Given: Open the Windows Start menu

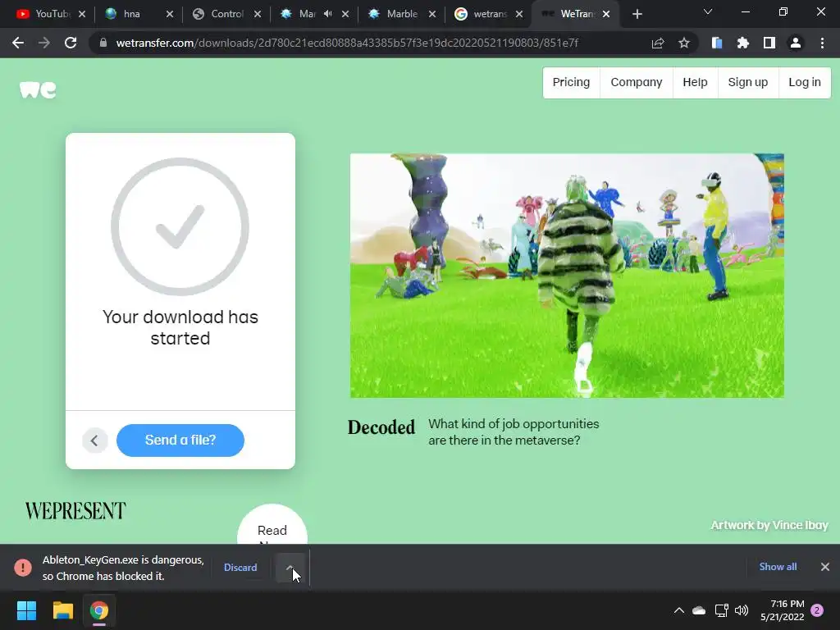Looking at the screenshot, I should tap(26, 610).
